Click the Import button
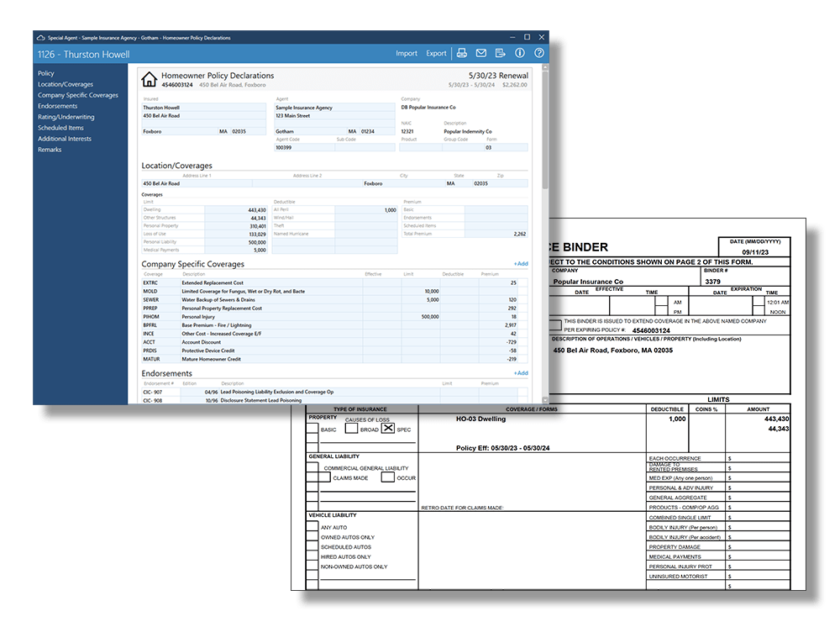 [407, 54]
